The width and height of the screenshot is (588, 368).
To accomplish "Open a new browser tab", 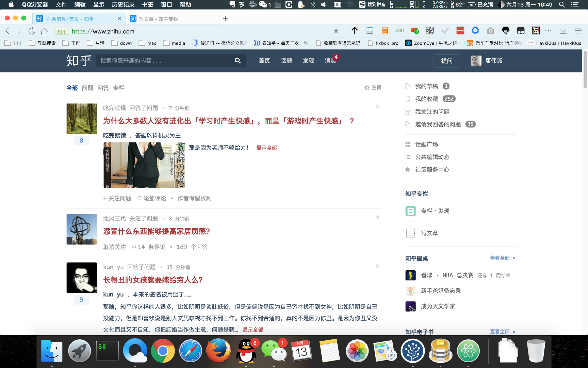I will click(x=226, y=18).
